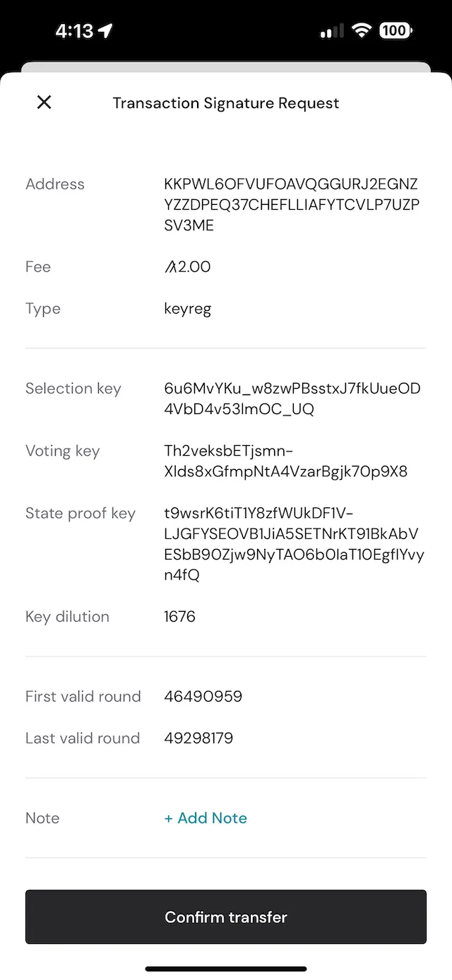Click the home indicator bar at the bottom

point(226,969)
